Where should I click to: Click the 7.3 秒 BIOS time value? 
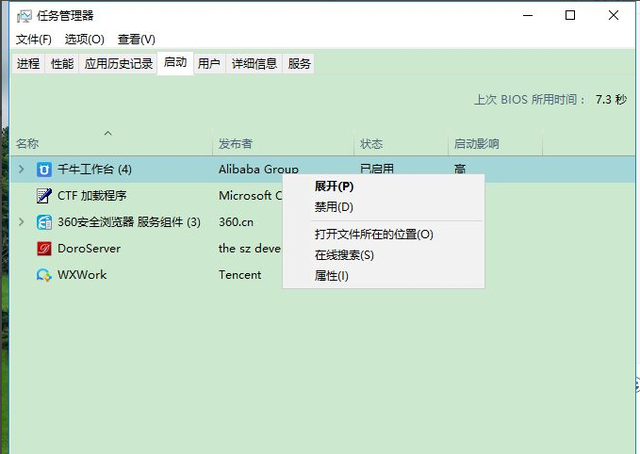[x=611, y=100]
